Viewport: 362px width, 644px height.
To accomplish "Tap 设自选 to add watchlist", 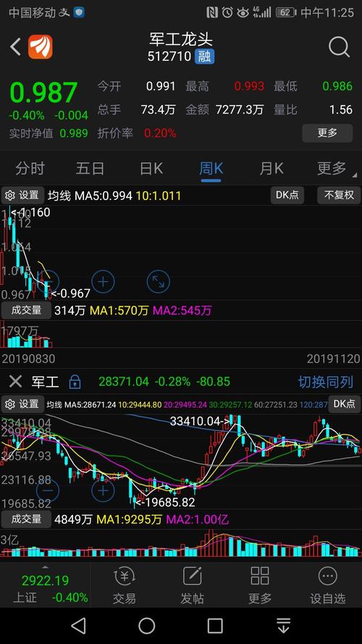I will pyautogui.click(x=327, y=585).
